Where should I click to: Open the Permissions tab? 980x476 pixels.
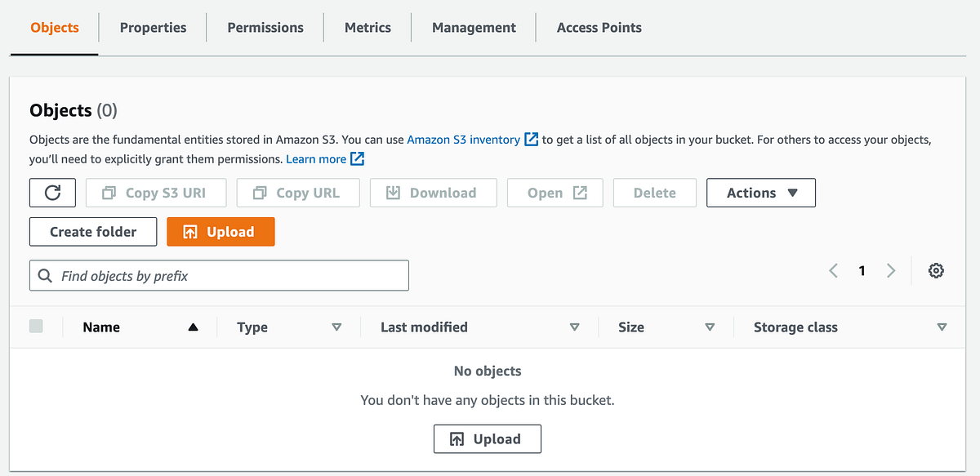coord(265,28)
